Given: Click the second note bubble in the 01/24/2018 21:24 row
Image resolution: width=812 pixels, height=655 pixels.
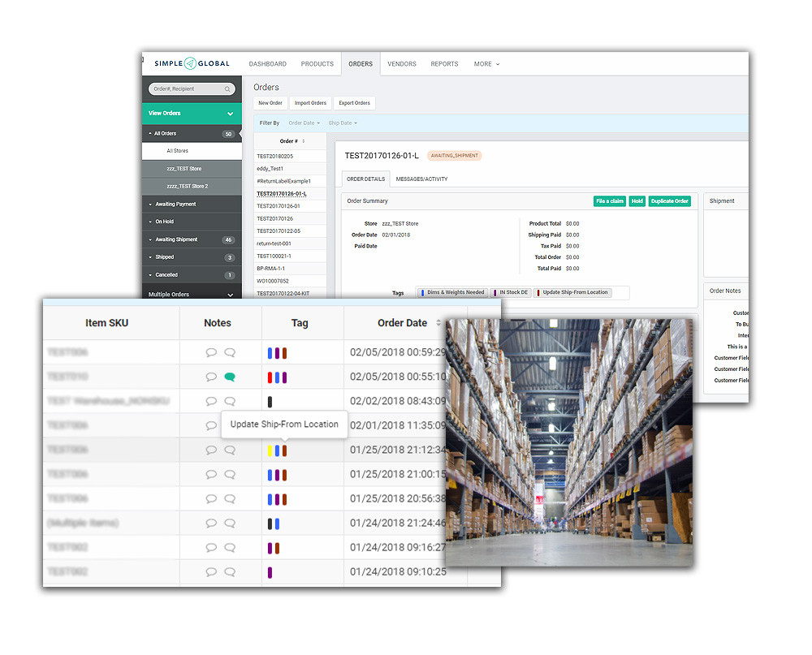Looking at the screenshot, I should (x=230, y=523).
